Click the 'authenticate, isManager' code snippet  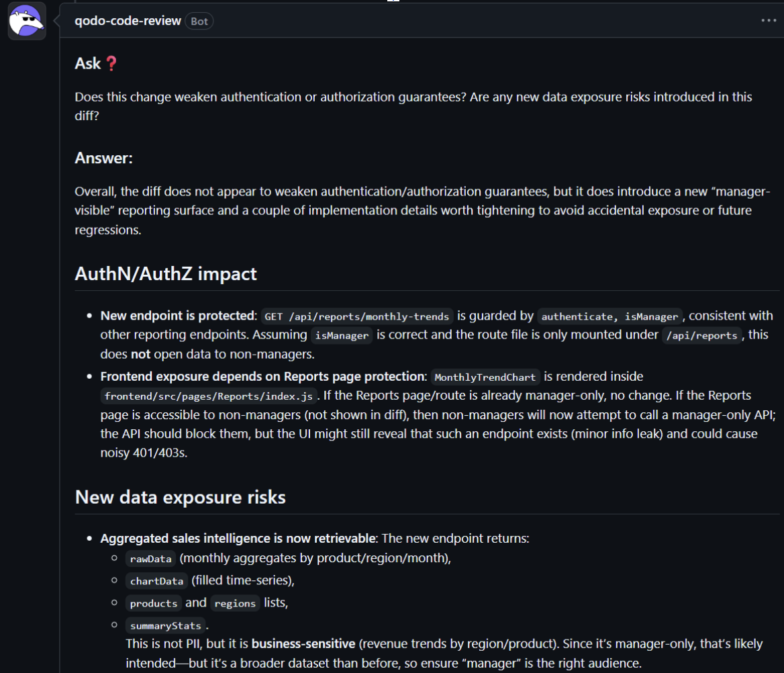609,316
